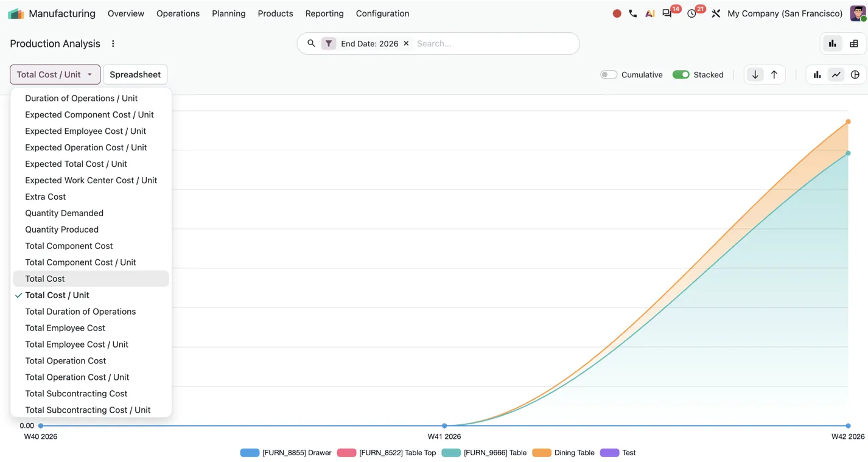The image size is (868, 462).
Task: Click the blue Drawer legend swatch
Action: pyautogui.click(x=250, y=453)
